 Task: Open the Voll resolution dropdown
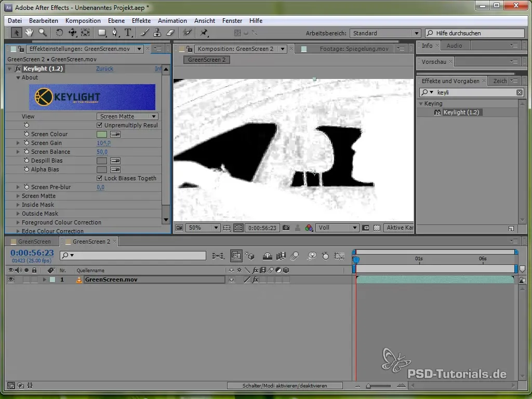click(337, 228)
